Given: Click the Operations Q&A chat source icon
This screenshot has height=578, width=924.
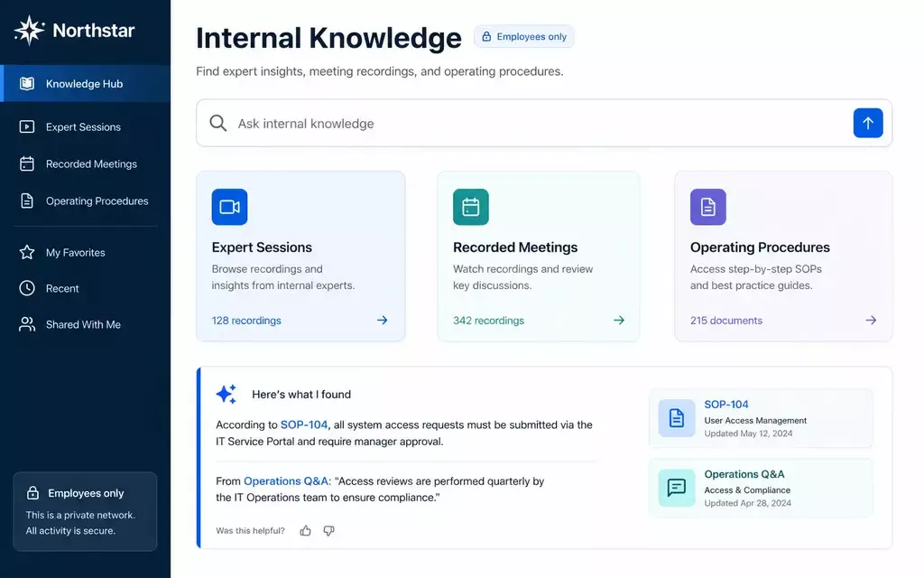Looking at the screenshot, I should [x=677, y=488].
